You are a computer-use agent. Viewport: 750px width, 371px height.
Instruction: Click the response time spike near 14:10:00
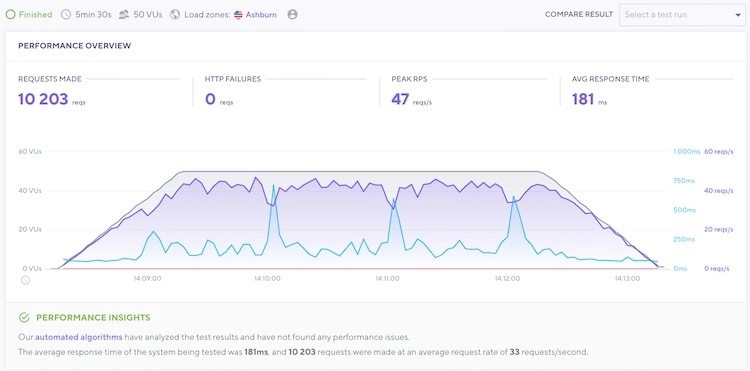coord(274,186)
